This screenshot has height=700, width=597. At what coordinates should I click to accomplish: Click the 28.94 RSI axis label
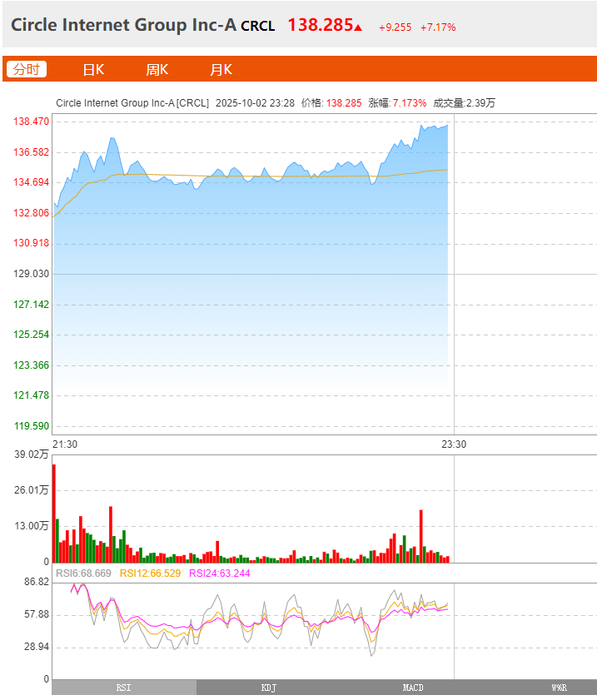click(37, 647)
